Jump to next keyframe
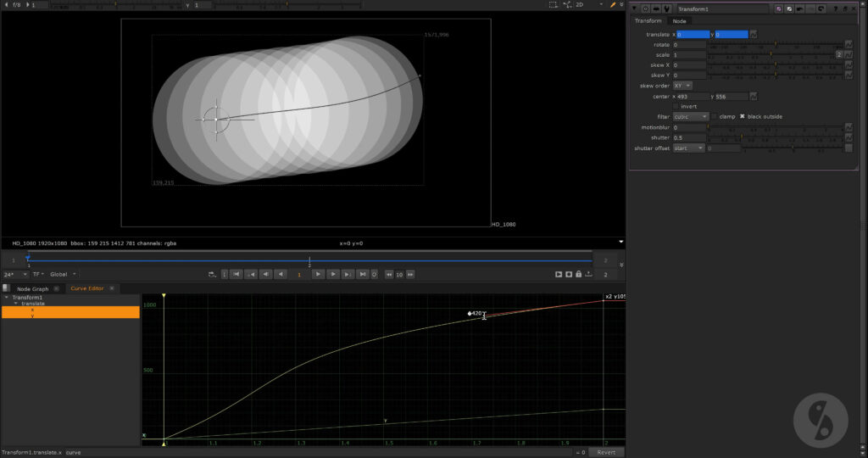This screenshot has height=458, width=868. tap(348, 274)
